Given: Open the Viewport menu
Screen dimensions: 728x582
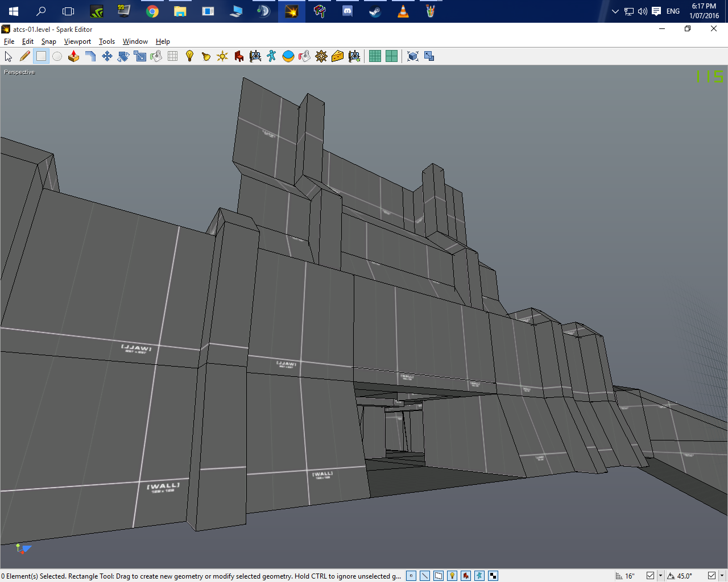Looking at the screenshot, I should tap(77, 41).
